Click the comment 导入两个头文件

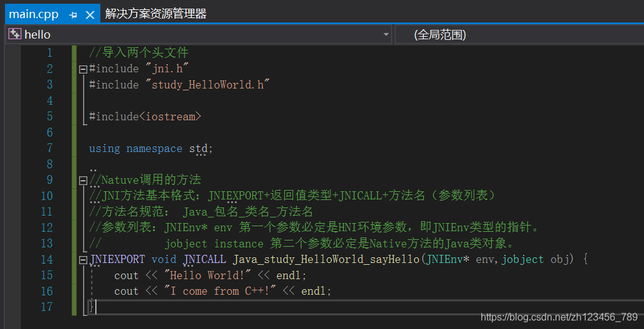click(x=139, y=53)
